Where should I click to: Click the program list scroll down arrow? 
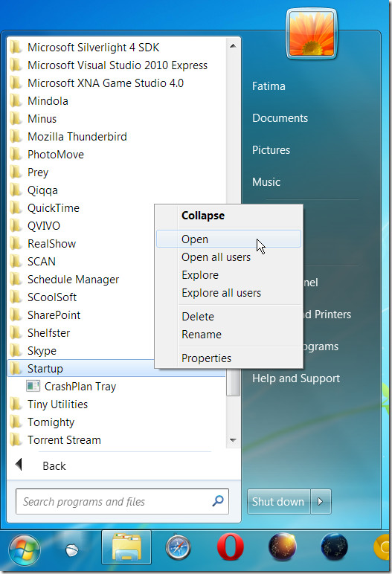[233, 440]
